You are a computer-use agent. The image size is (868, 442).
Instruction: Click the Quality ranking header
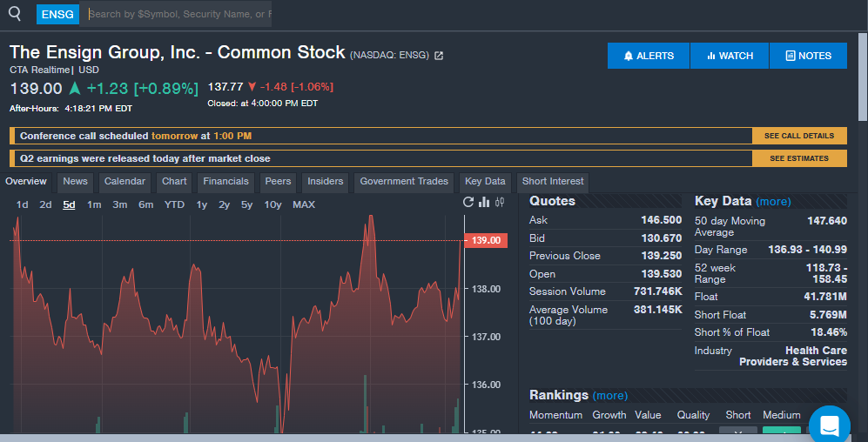[693, 415]
